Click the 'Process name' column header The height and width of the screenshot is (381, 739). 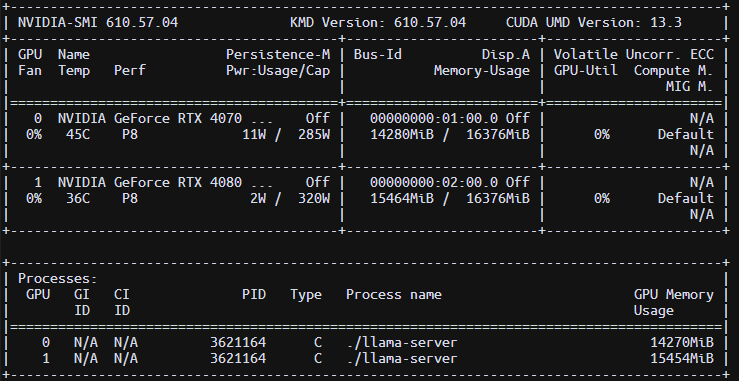[394, 295]
